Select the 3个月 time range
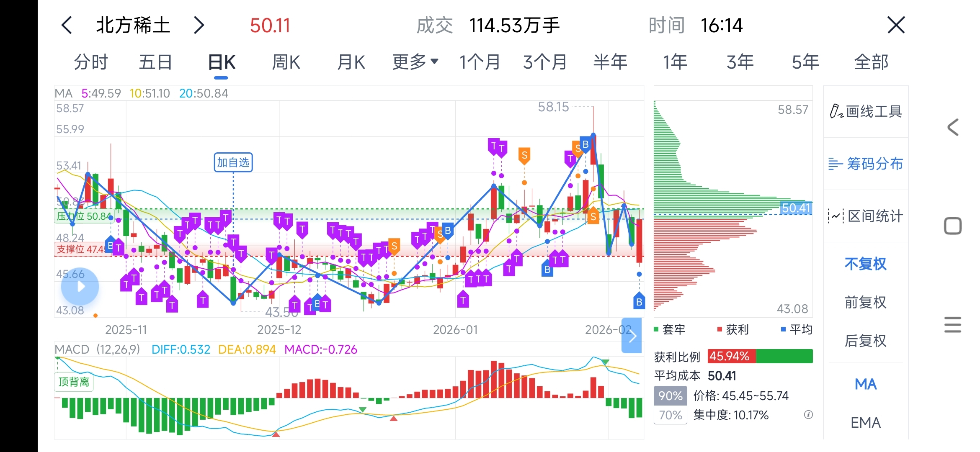This screenshot has height=452, width=980. (544, 62)
